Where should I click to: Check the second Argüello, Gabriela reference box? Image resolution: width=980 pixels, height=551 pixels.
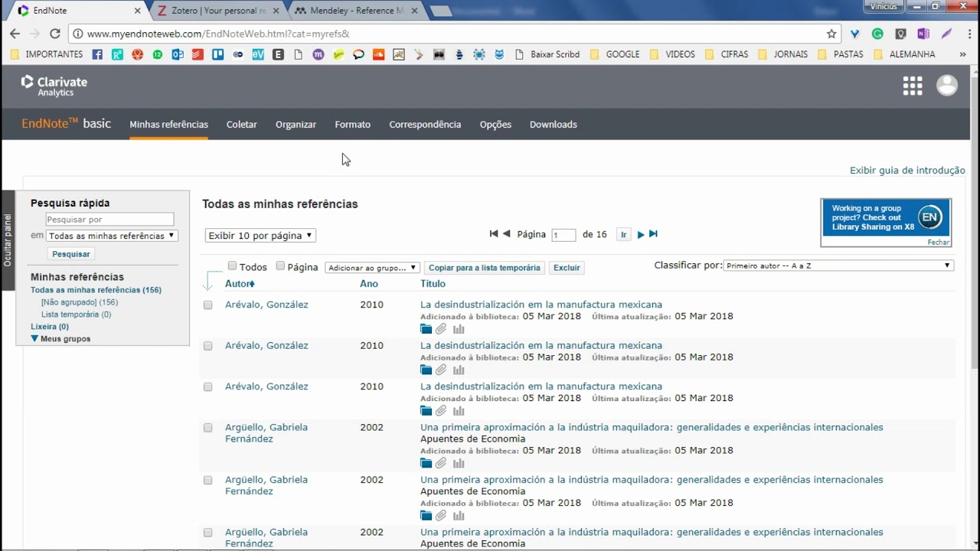click(x=207, y=480)
